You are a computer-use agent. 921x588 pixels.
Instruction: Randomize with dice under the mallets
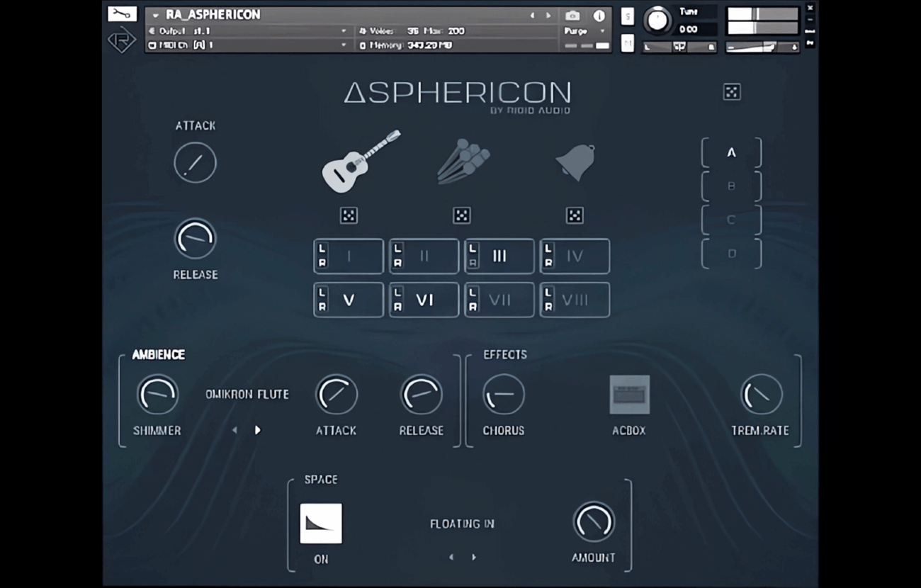[462, 215]
